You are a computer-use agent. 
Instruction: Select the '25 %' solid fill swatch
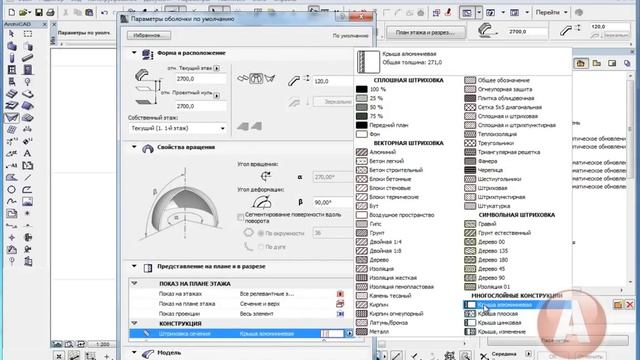[362, 98]
